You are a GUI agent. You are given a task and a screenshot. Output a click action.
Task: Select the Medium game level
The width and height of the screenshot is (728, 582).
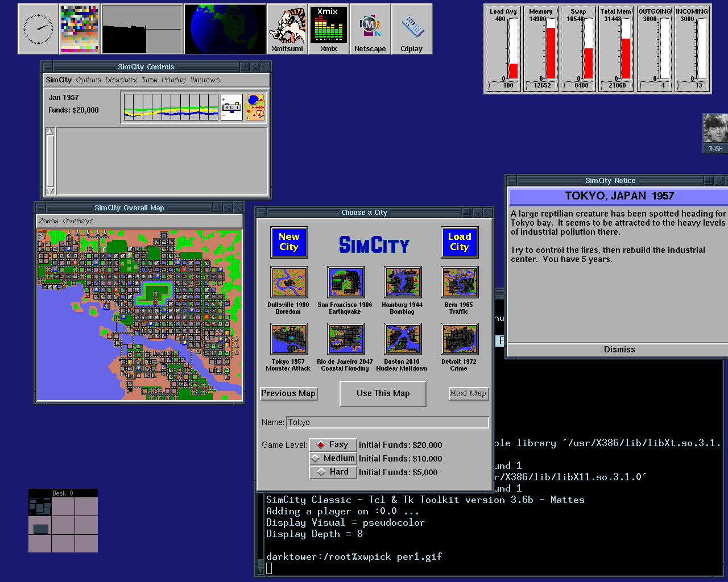[333, 458]
